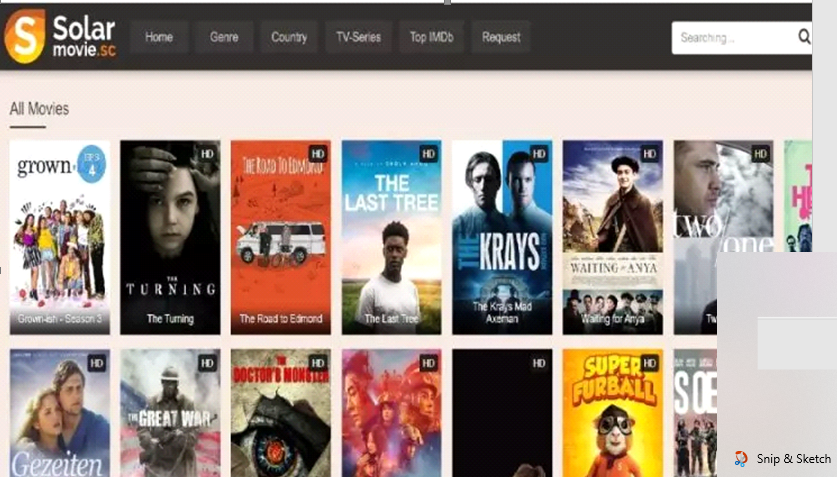Open Grown-ish Season 3 poster

pos(60,237)
